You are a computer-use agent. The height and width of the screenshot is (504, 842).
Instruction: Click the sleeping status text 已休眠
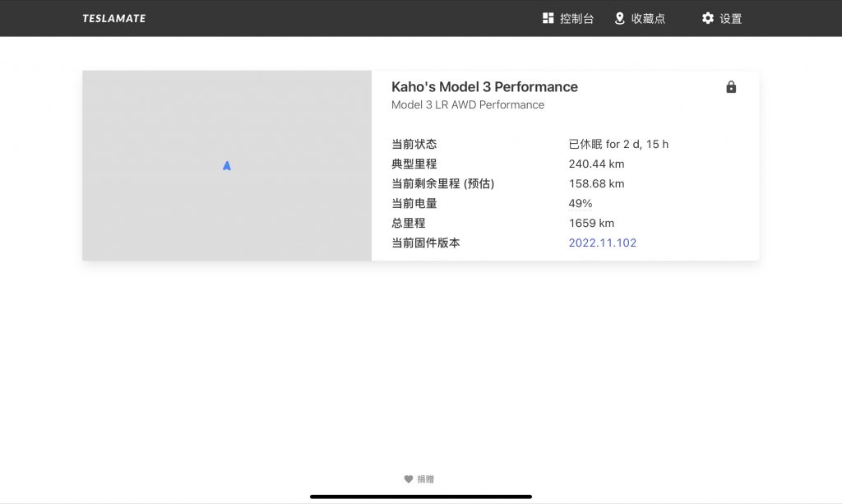coord(585,144)
